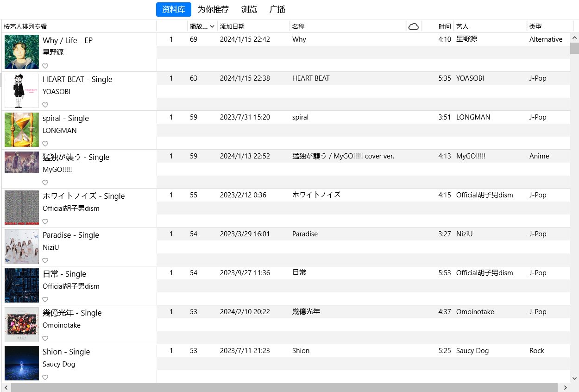Select song 猛独が襲う / MyGO!!!!! cover ver.
Screen dimensions: 579x392
343,156
